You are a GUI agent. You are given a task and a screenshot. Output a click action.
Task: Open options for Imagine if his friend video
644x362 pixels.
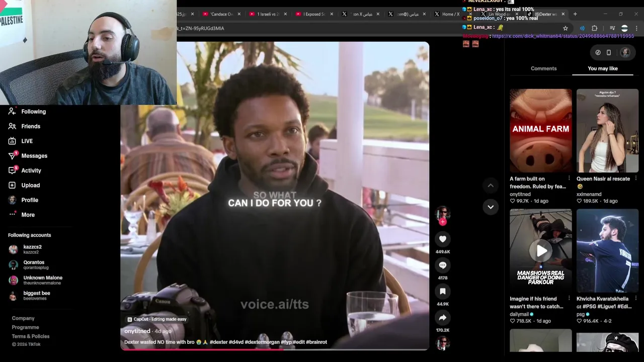click(569, 299)
